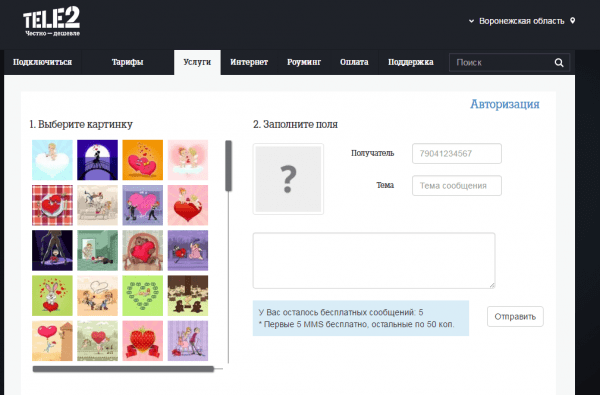
Task: Open the Роуминг tab
Action: 304,62
